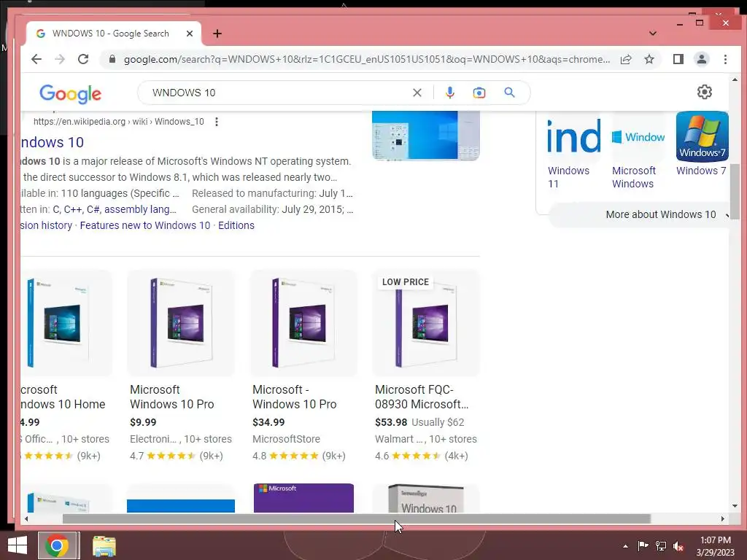Viewport: 747px width, 560px height.
Task: Click horizontal scrollbar right arrow
Action: click(722, 518)
